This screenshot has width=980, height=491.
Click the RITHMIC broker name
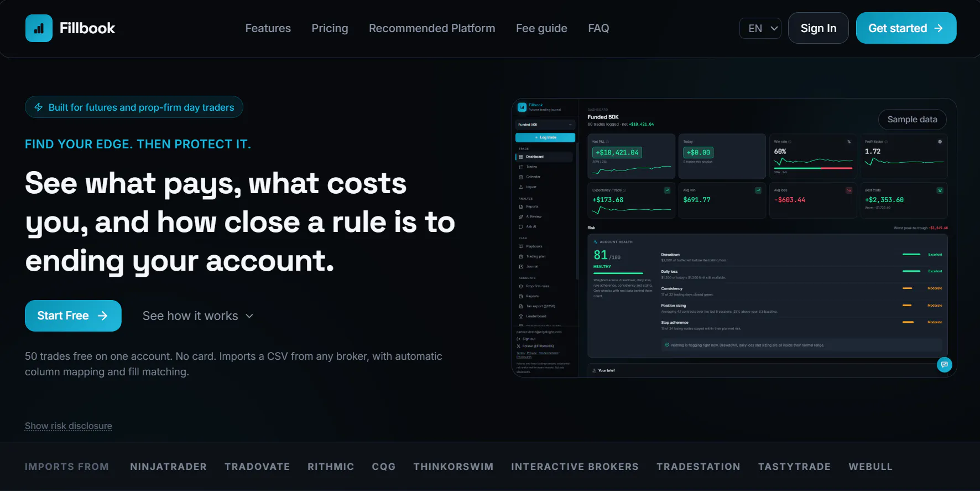(331, 467)
